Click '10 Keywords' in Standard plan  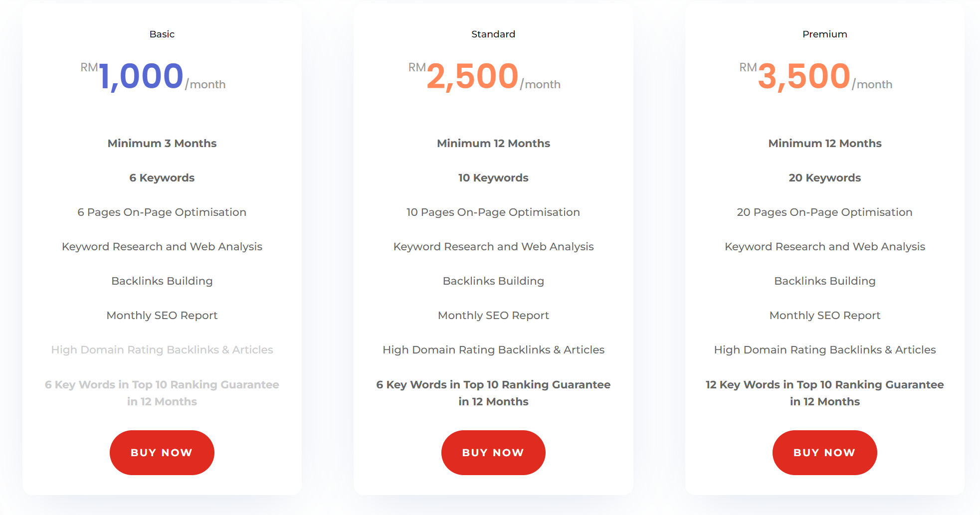(493, 177)
